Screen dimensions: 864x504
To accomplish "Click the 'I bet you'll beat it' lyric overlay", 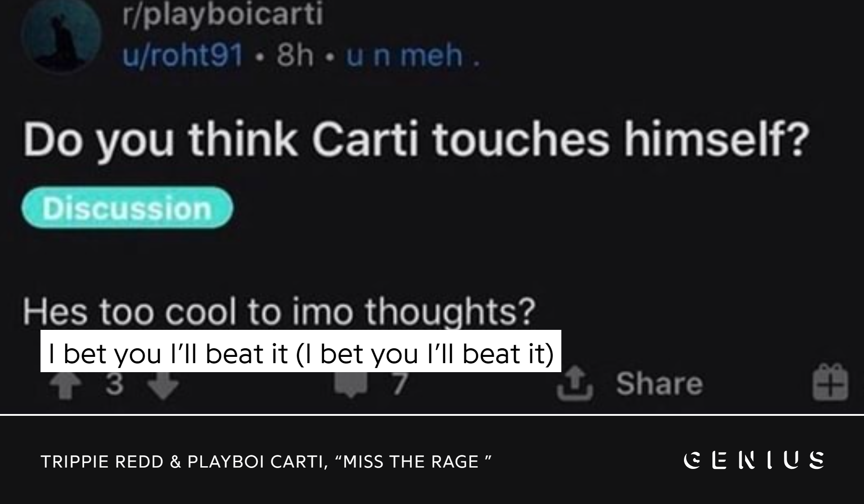I will coord(301,351).
